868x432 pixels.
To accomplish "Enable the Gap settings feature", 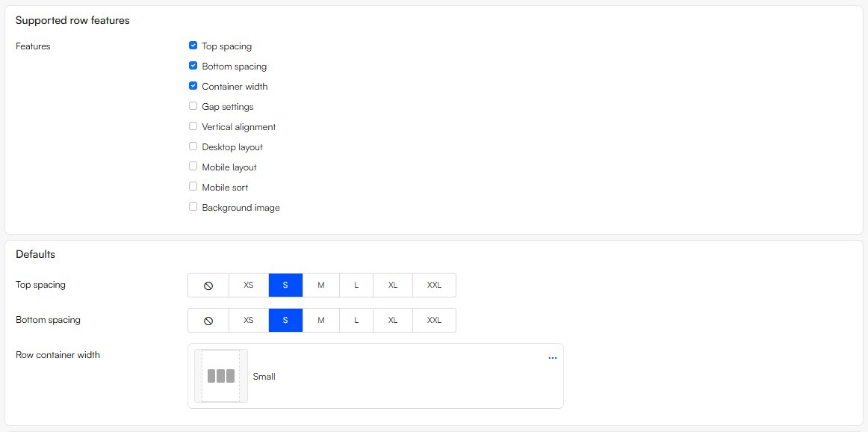I will coord(193,105).
